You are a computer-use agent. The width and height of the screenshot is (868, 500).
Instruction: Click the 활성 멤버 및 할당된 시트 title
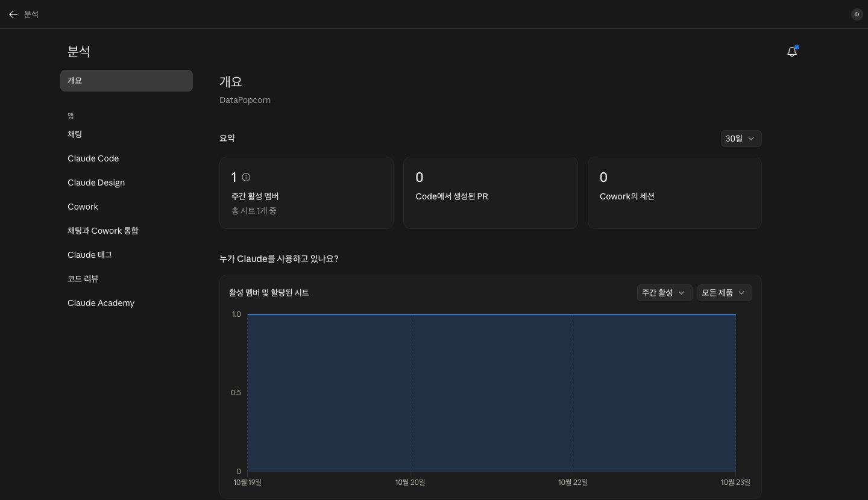click(269, 293)
